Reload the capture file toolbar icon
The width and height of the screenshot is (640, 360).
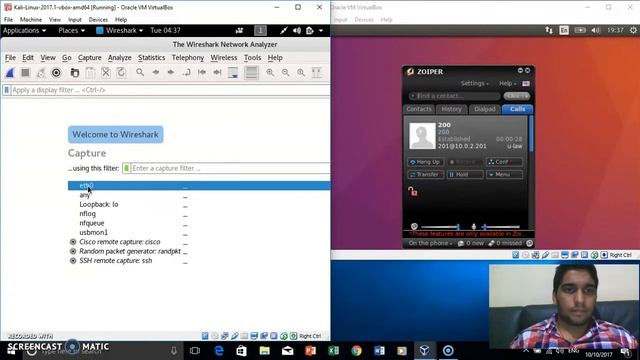pyautogui.click(x=121, y=73)
